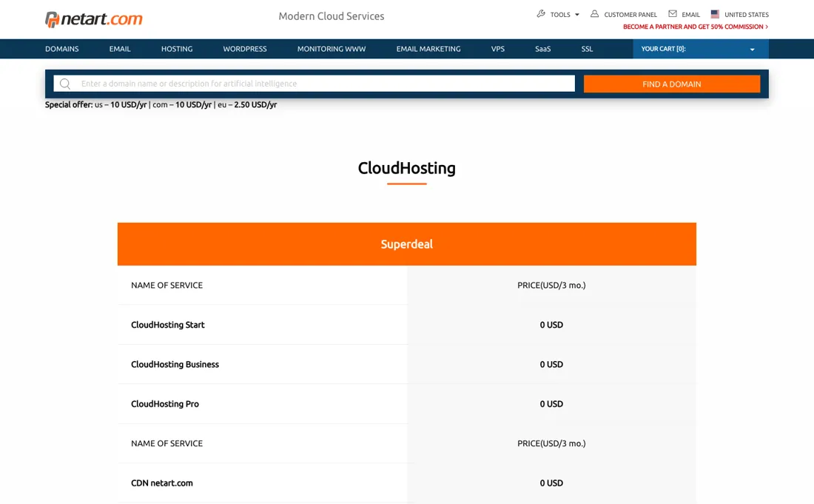The height and width of the screenshot is (504, 814).
Task: Expand the Your Cart dropdown arrow
Action: 752,50
